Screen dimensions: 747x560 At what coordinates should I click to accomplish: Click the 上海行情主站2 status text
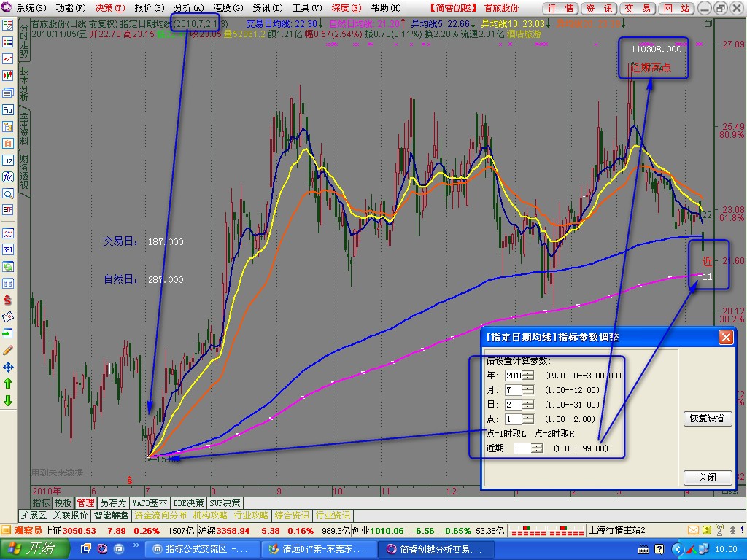pos(616,531)
